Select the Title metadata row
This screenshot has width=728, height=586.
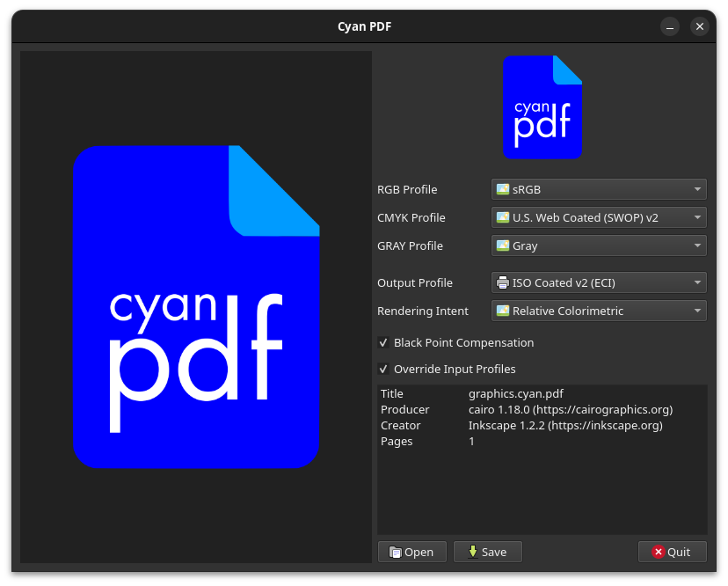(x=515, y=393)
